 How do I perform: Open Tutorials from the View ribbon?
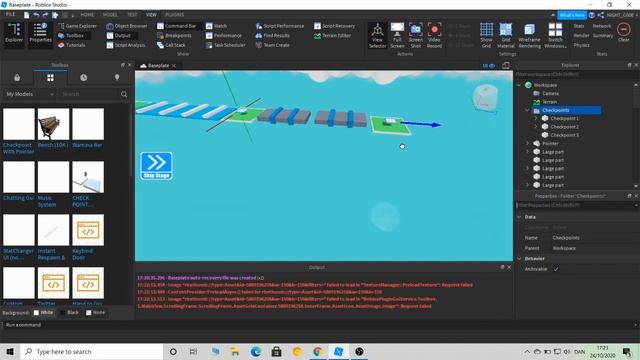[72, 45]
